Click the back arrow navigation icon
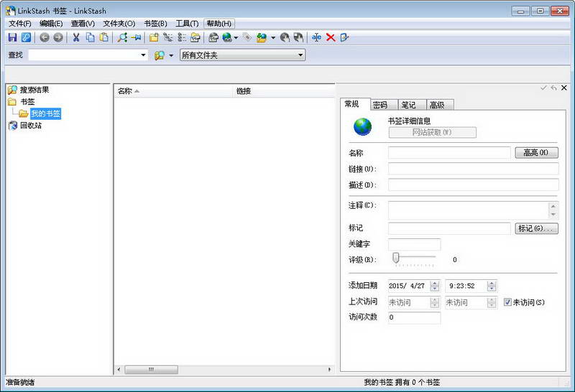The width and height of the screenshot is (575, 392). (45, 37)
